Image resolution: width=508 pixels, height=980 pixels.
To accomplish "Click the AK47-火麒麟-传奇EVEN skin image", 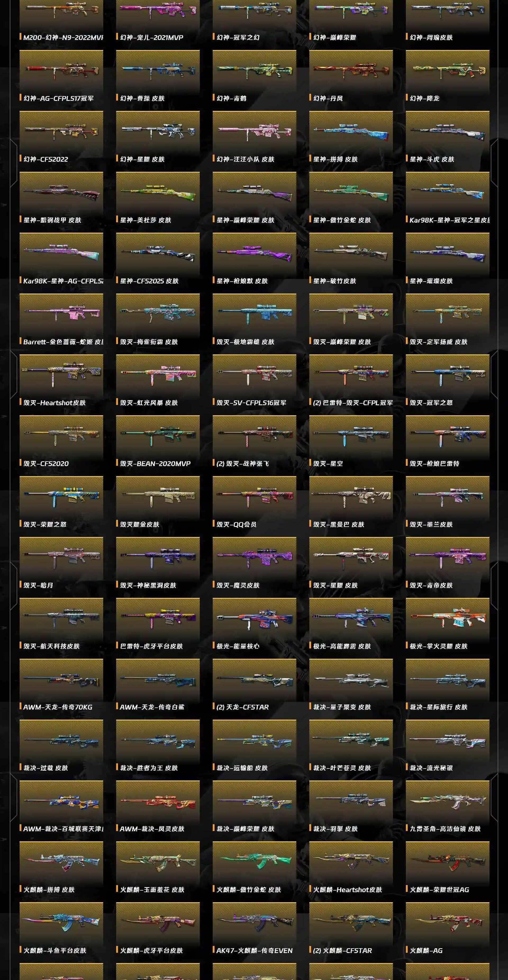I will 254,923.
